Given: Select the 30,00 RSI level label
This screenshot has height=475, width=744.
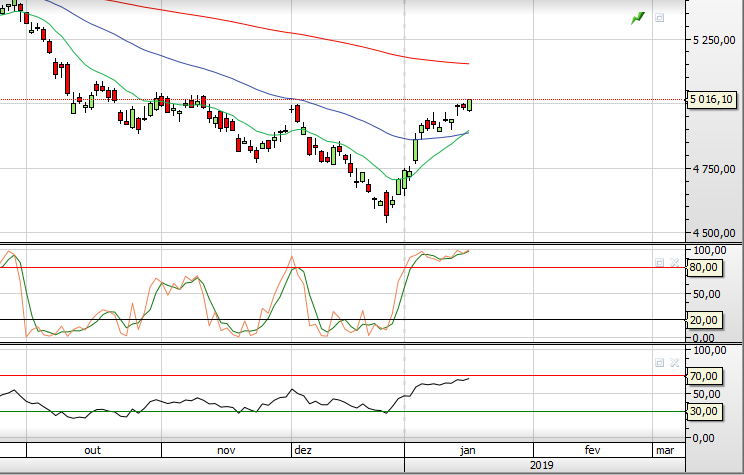Looking at the screenshot, I should pos(704,411).
